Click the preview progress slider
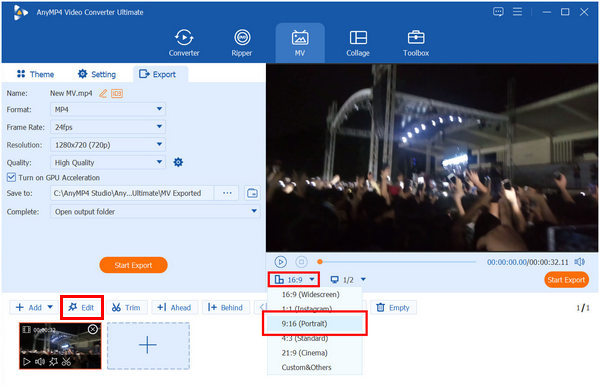This screenshot has height=388, width=600. [397, 262]
